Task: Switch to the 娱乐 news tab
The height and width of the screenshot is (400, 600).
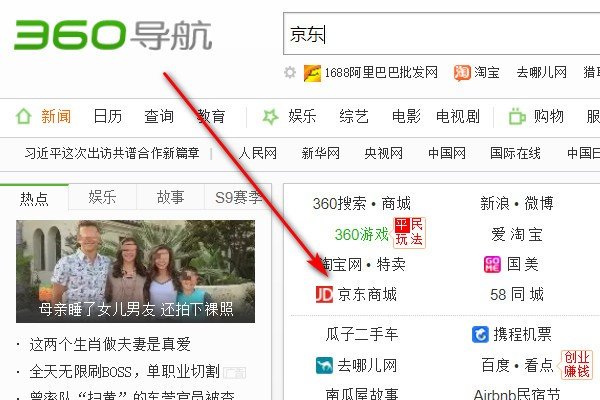Action: (x=102, y=197)
